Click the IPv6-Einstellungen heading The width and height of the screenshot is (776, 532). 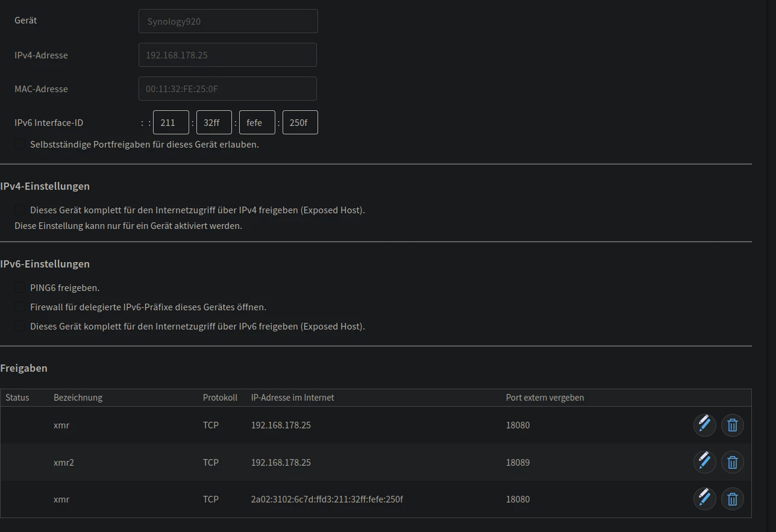[45, 264]
